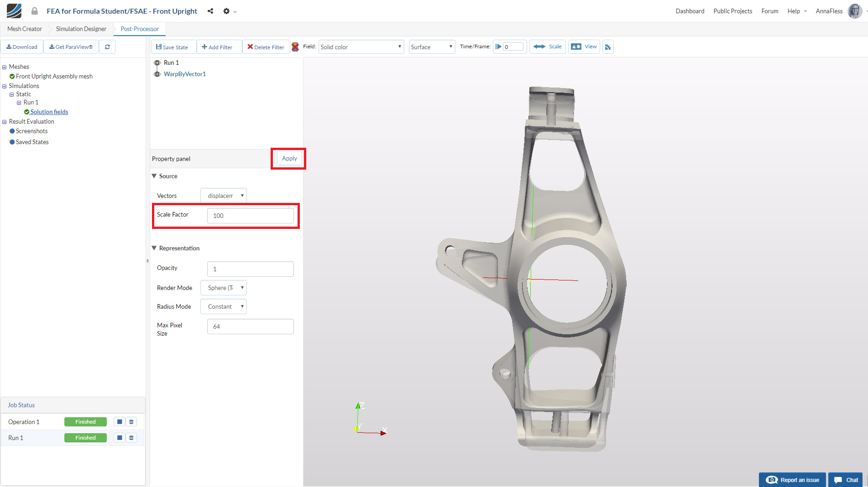868x487 pixels.
Task: Open the Field dropdown showing Solid color
Action: click(361, 47)
